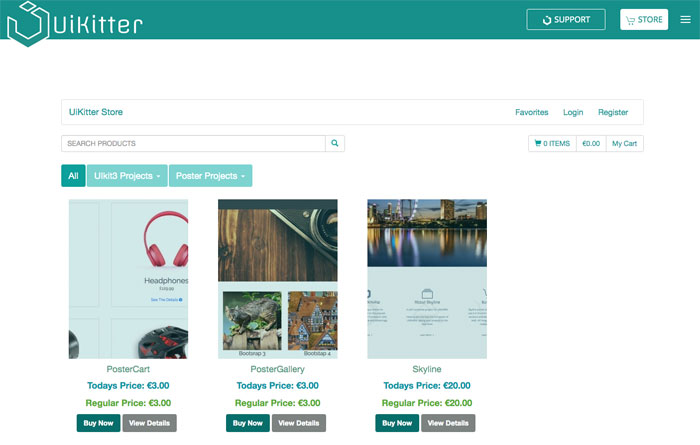Focus the Search Products field
This screenshot has width=700, height=445.
click(x=193, y=143)
